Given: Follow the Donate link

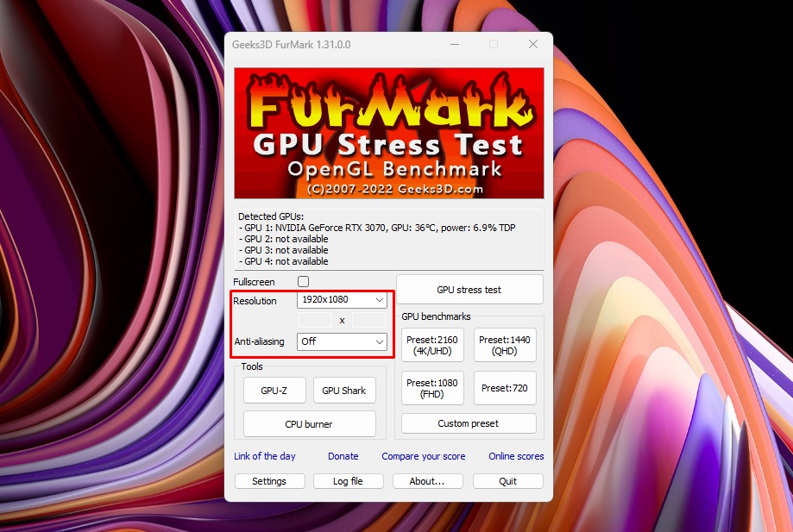Looking at the screenshot, I should click(343, 456).
